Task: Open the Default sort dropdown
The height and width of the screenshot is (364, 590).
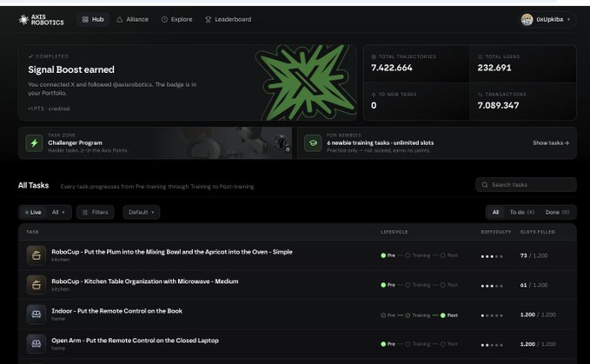Action: 141,212
